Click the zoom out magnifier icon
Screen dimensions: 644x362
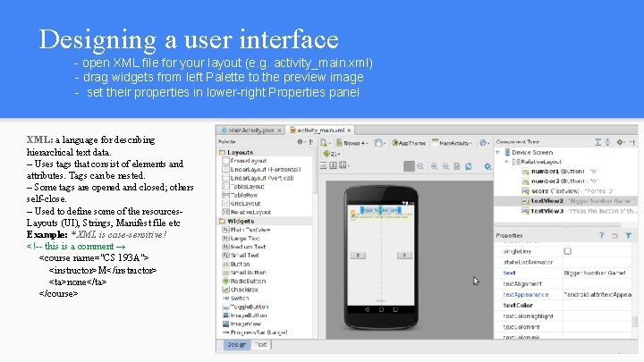pyautogui.click(x=445, y=166)
